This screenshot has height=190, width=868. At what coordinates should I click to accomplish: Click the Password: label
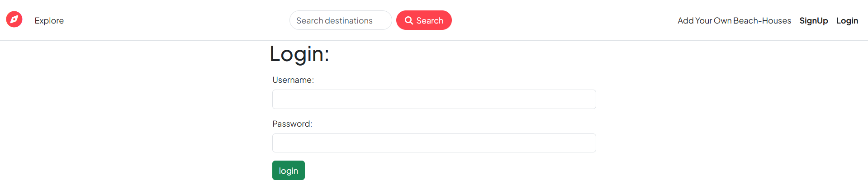point(292,124)
